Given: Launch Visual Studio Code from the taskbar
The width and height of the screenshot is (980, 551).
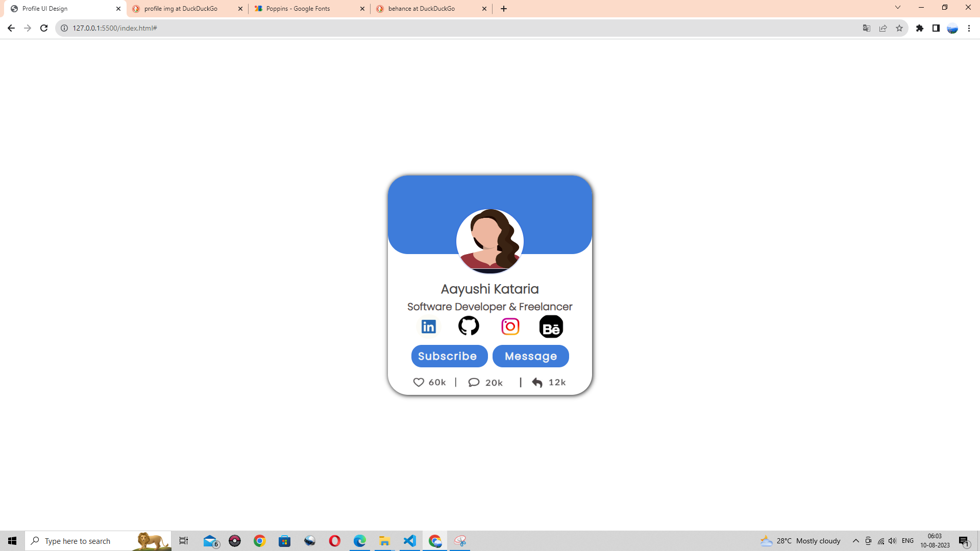Looking at the screenshot, I should point(410,541).
